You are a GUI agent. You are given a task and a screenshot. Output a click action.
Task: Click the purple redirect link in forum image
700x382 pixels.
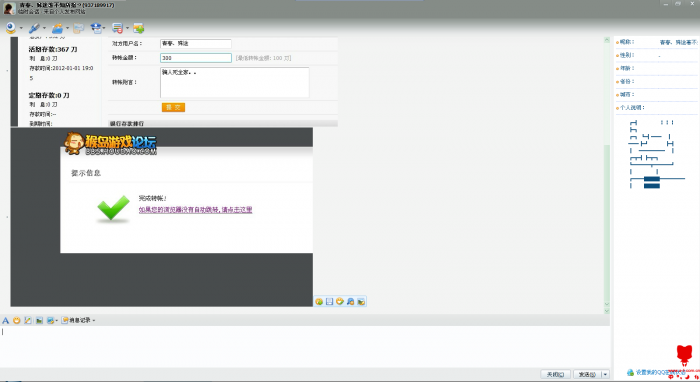pyautogui.click(x=195, y=210)
